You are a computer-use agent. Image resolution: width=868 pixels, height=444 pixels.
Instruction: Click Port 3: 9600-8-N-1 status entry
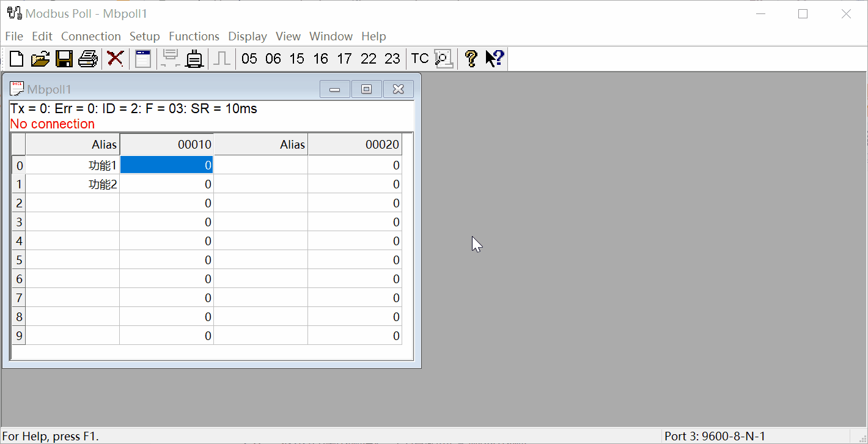point(715,436)
